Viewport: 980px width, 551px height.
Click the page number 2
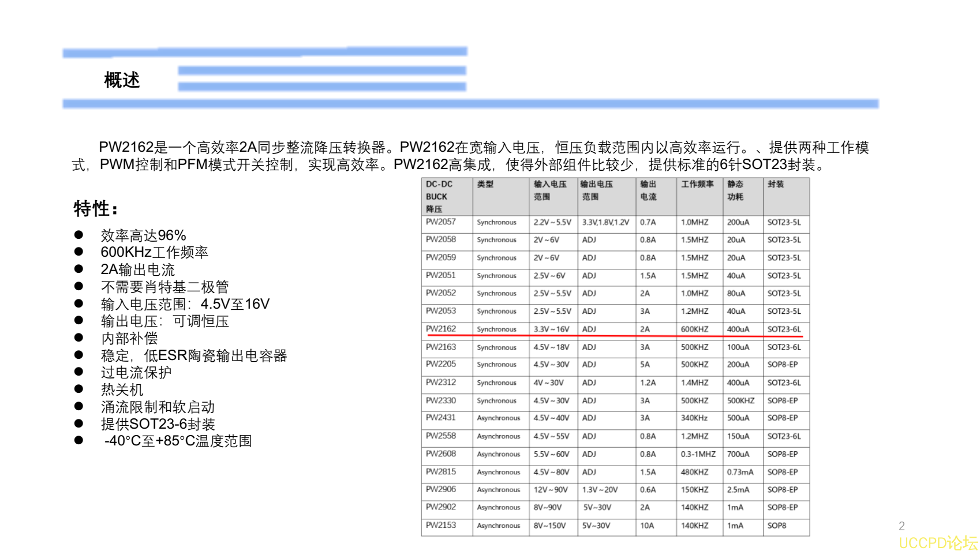pyautogui.click(x=903, y=525)
